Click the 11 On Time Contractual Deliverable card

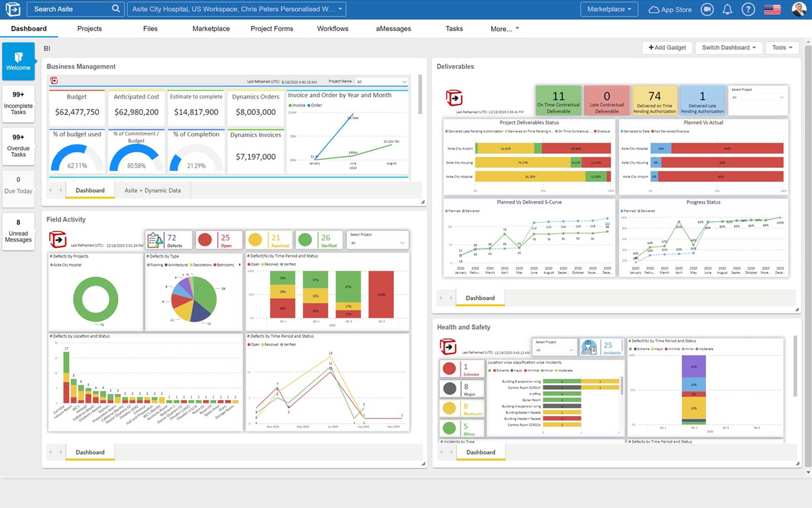[x=558, y=100]
